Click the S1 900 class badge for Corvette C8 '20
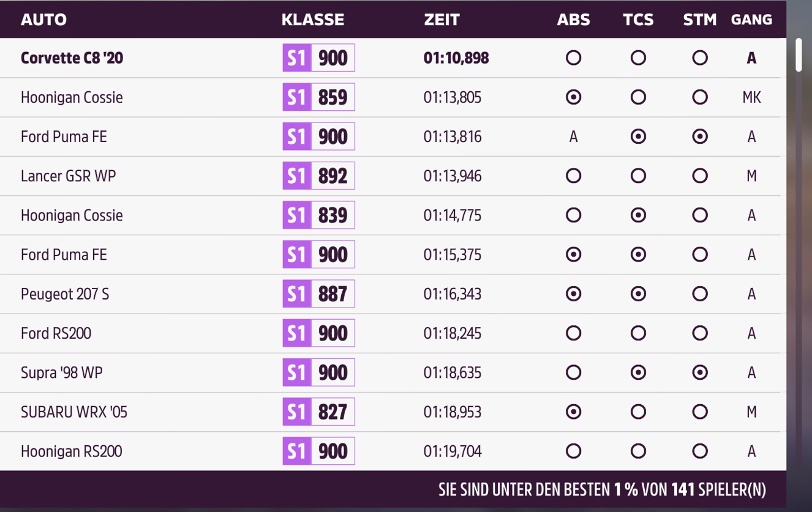 pos(318,58)
